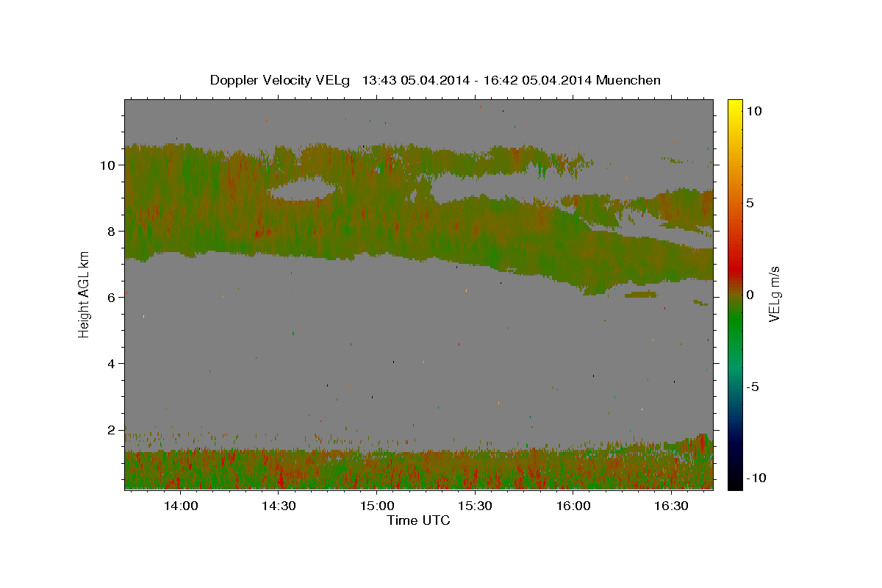Click the 16:00 time tick label
The width and height of the screenshot is (882, 588).
(573, 506)
